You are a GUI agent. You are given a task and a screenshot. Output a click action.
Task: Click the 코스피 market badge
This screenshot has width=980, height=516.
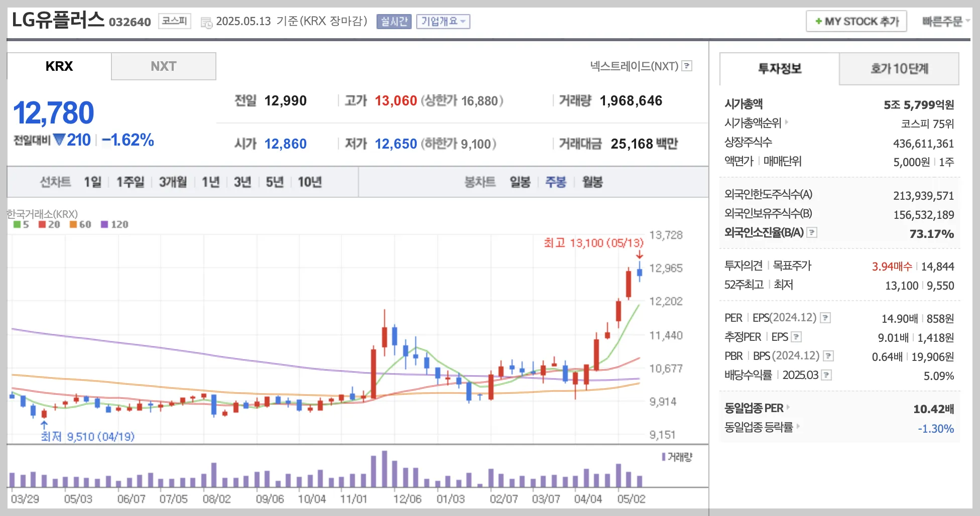(x=175, y=21)
